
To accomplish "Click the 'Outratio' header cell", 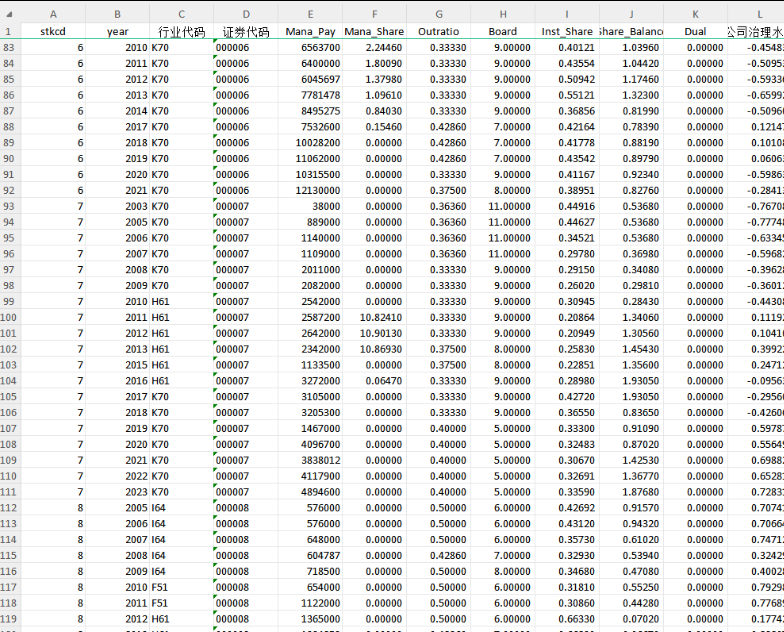I will pyautogui.click(x=438, y=32).
